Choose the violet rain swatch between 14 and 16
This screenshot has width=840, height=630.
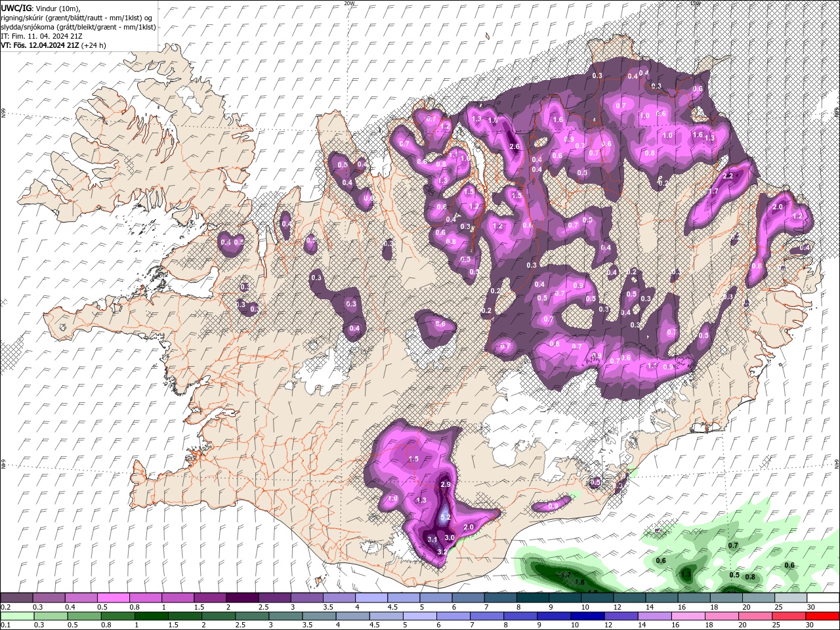655,616
